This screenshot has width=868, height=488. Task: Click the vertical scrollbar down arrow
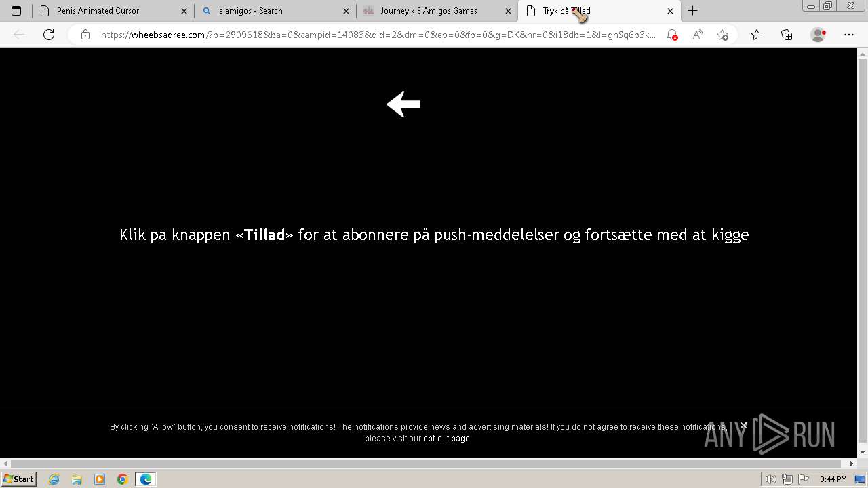[863, 452]
